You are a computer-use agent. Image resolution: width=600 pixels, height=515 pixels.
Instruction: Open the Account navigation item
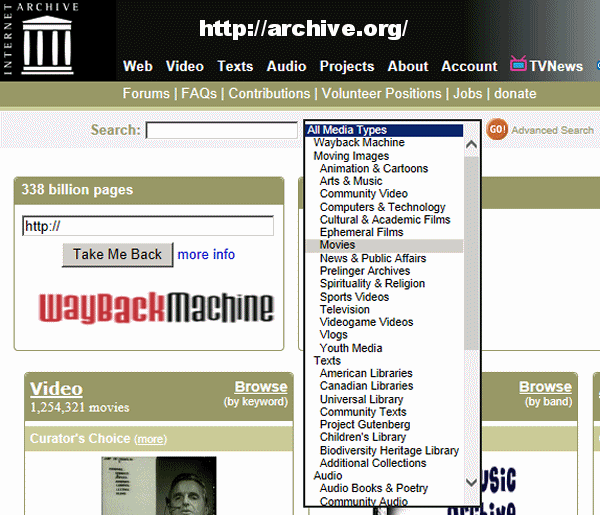point(469,66)
